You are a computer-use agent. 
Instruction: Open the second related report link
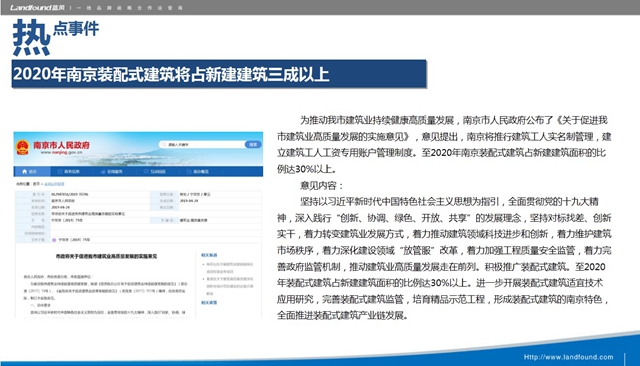point(229,286)
